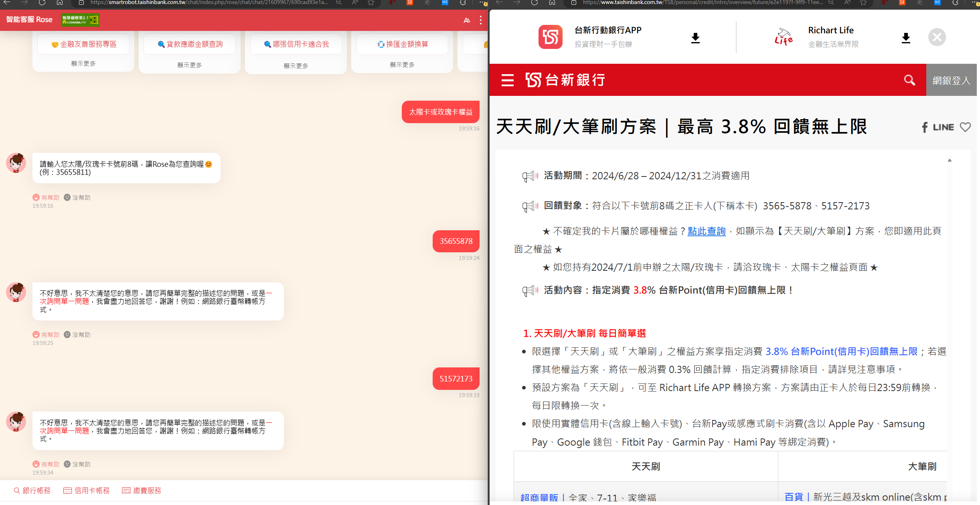This screenshot has width=980, height=505.
Task: Click the 超商量販 link in table
Action: [539, 498]
